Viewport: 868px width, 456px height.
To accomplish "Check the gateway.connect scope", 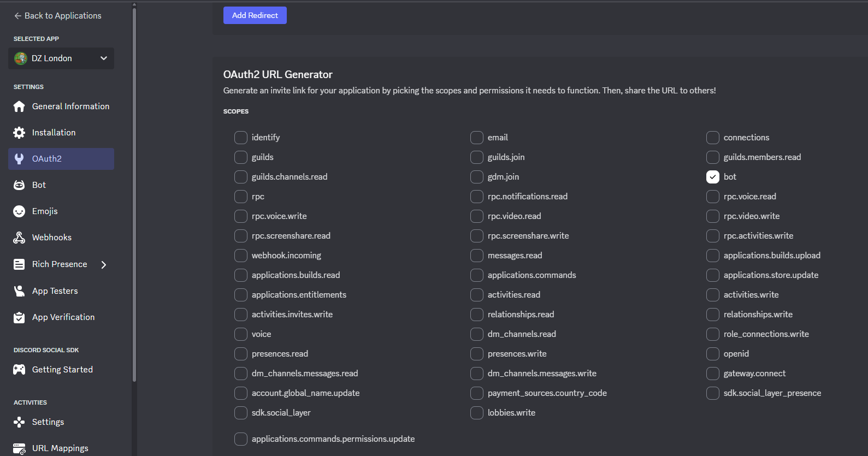I will 713,374.
